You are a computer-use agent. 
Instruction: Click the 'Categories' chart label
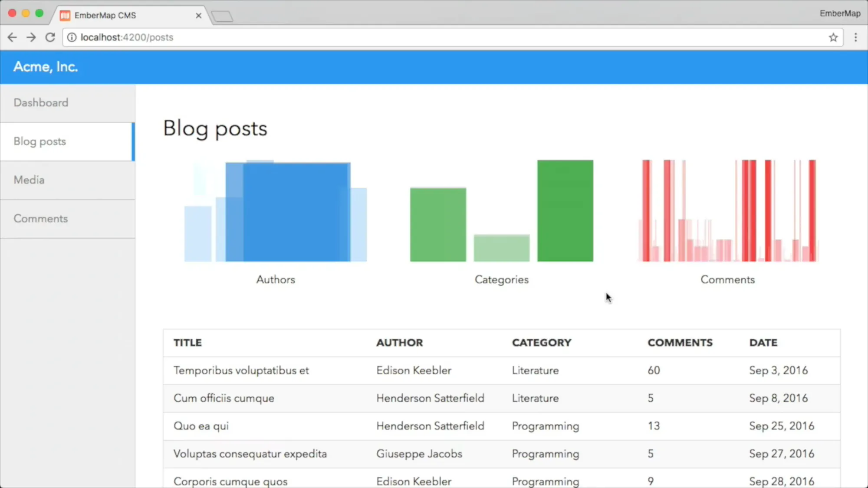pos(502,280)
